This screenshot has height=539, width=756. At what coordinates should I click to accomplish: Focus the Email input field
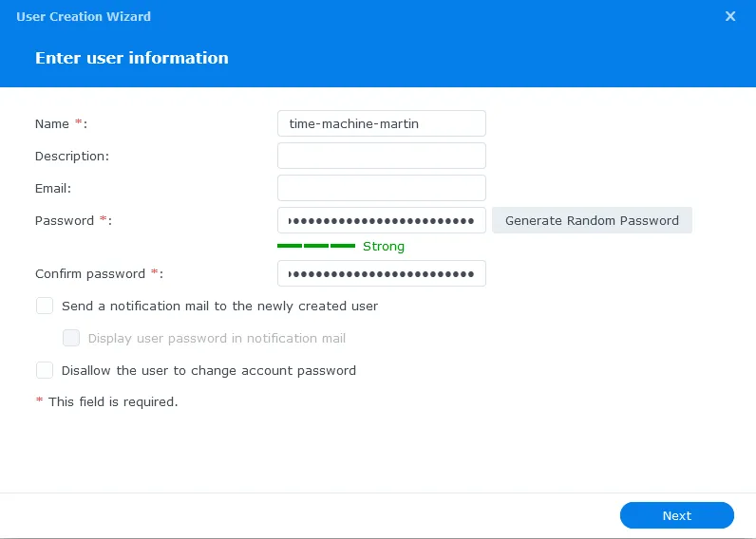(382, 188)
